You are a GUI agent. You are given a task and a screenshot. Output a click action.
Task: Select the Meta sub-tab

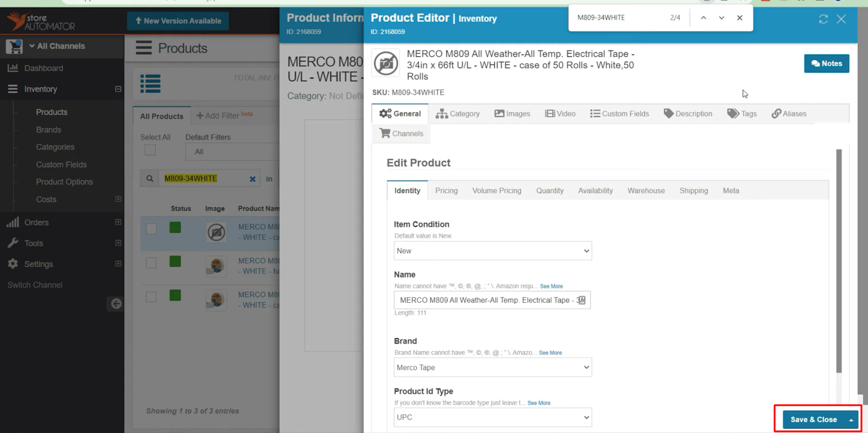tap(731, 190)
